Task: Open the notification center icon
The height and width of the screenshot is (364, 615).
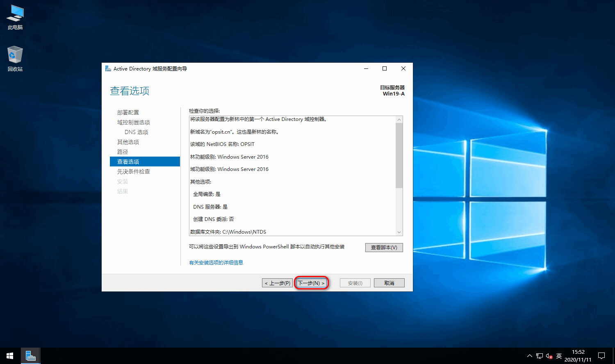Action: [x=601, y=356]
